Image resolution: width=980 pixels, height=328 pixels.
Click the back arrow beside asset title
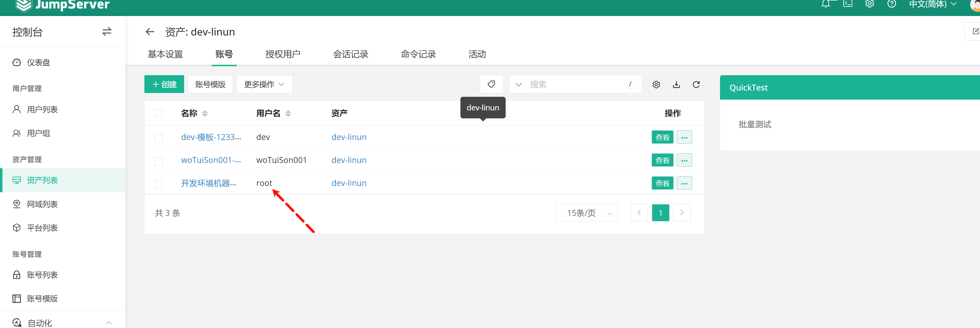click(x=150, y=32)
